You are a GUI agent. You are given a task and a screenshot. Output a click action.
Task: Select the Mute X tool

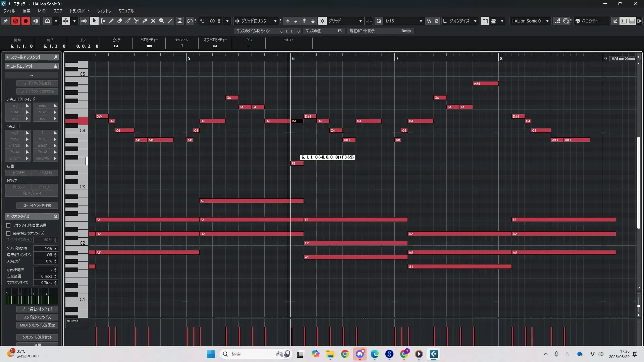click(x=153, y=21)
